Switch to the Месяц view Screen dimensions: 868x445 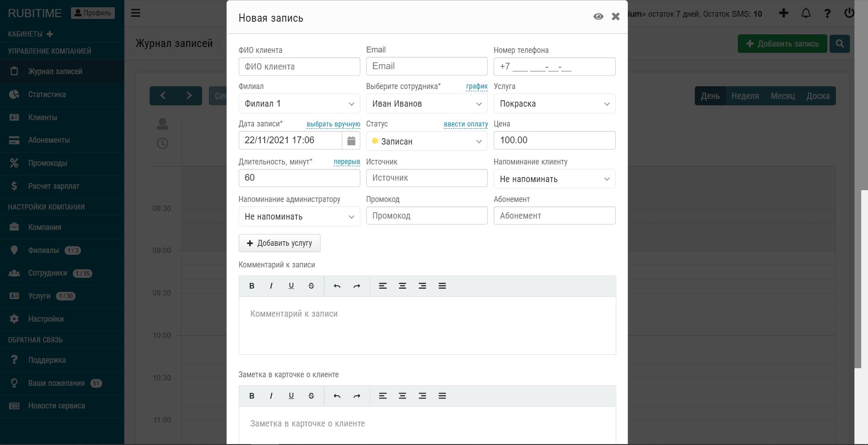(783, 96)
